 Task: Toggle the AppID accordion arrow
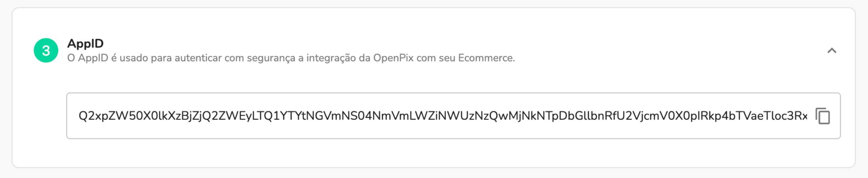(832, 51)
